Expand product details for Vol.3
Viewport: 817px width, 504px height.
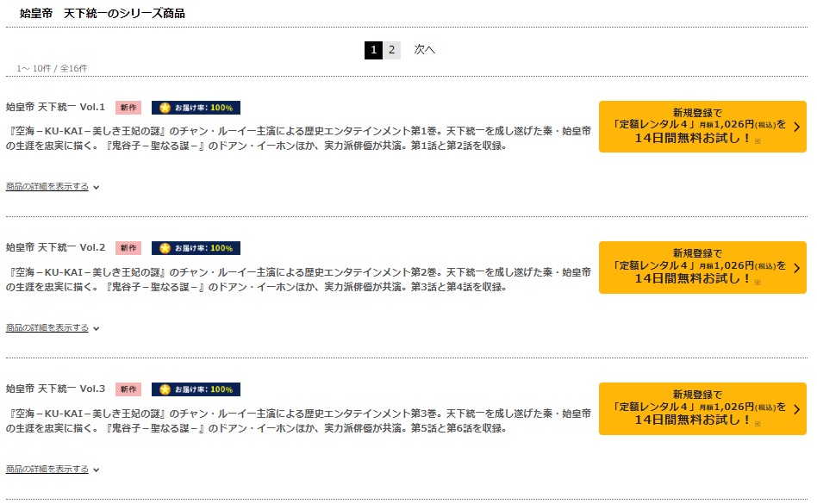tap(52, 470)
